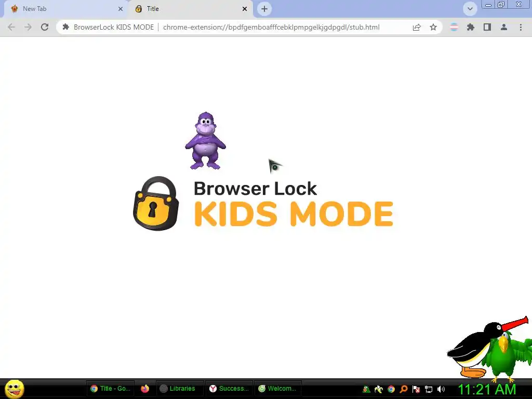Open the Chrome three-dot menu
This screenshot has height=399, width=532.
click(x=521, y=27)
